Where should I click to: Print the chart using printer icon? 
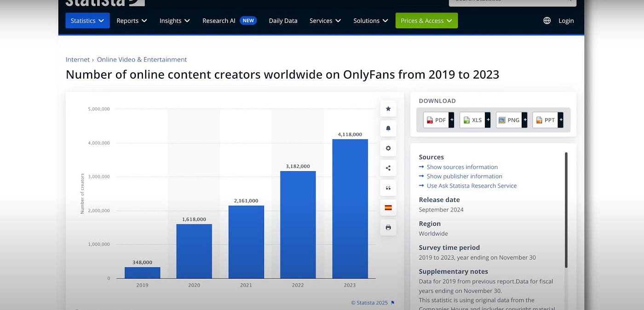pyautogui.click(x=388, y=227)
